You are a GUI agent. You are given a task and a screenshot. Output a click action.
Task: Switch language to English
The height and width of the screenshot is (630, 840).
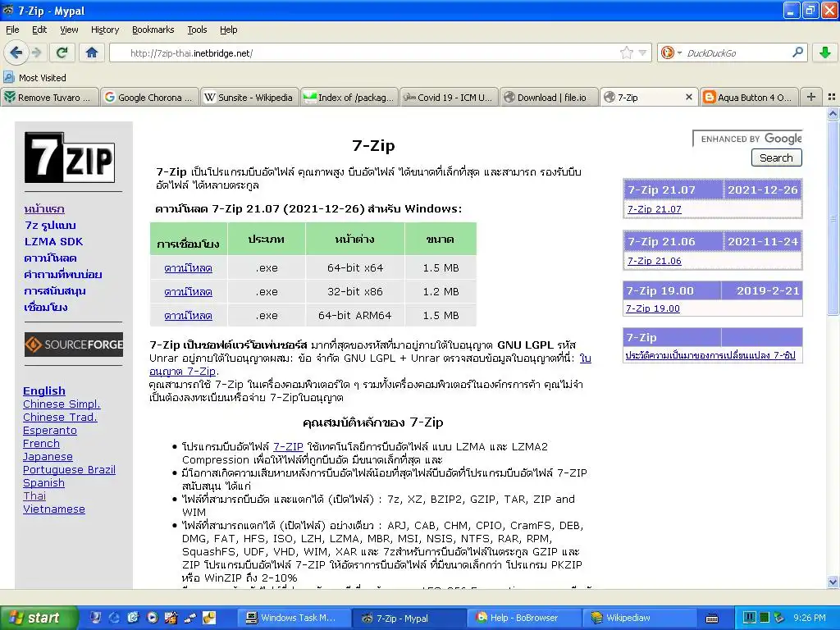click(x=44, y=390)
